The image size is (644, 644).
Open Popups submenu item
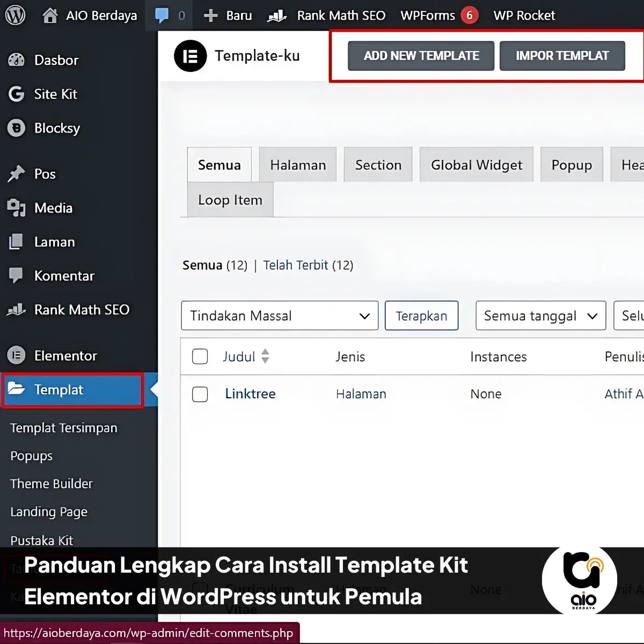coord(32,456)
